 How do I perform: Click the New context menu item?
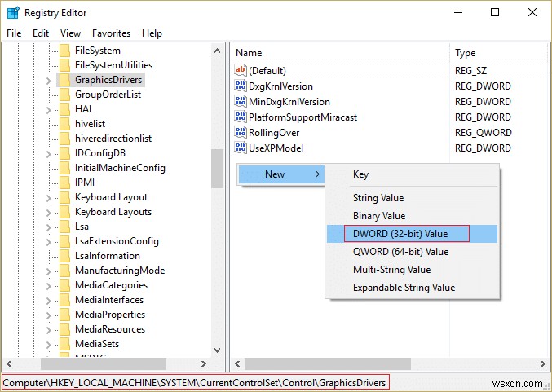[x=281, y=174]
